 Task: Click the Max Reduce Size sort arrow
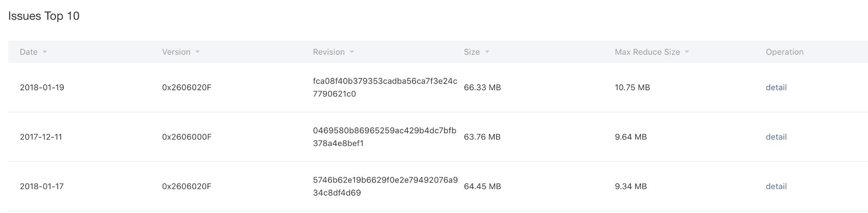[687, 52]
